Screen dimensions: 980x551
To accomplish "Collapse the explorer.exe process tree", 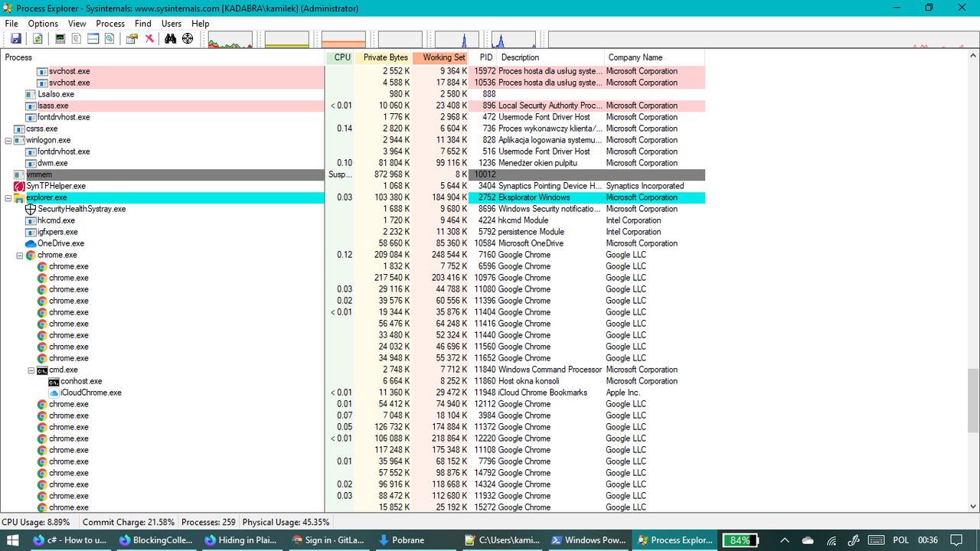I will tap(8, 198).
